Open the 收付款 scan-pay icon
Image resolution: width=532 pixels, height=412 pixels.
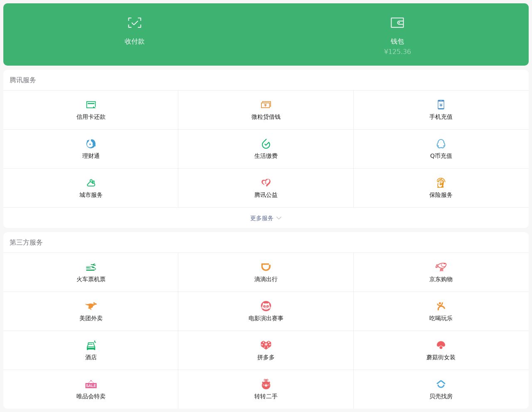coord(135,23)
